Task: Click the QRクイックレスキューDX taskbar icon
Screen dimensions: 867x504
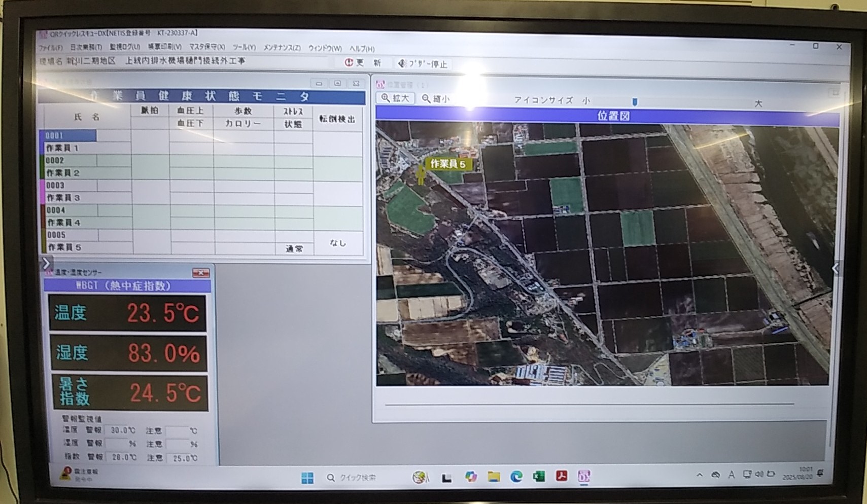Action: (584, 476)
